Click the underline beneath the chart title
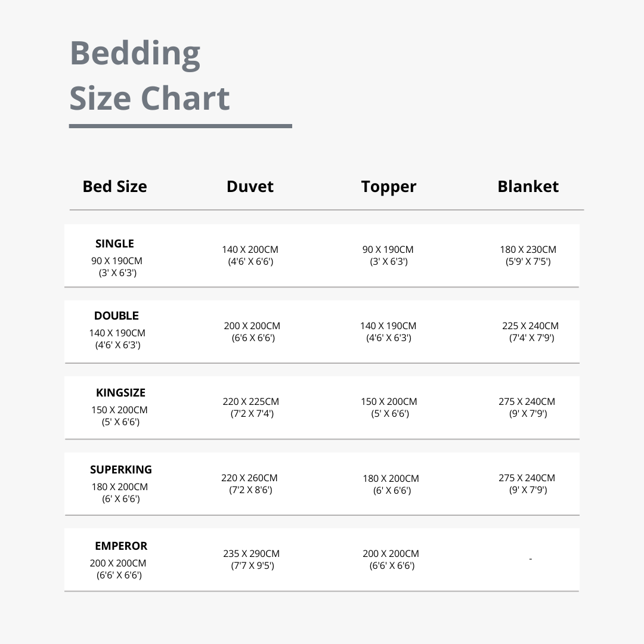The width and height of the screenshot is (644, 644). pos(181,126)
